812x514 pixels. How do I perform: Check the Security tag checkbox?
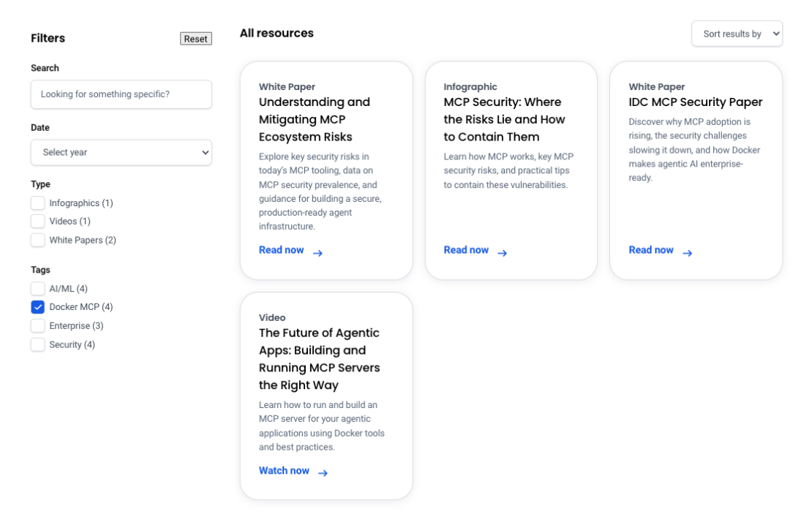[x=38, y=344]
